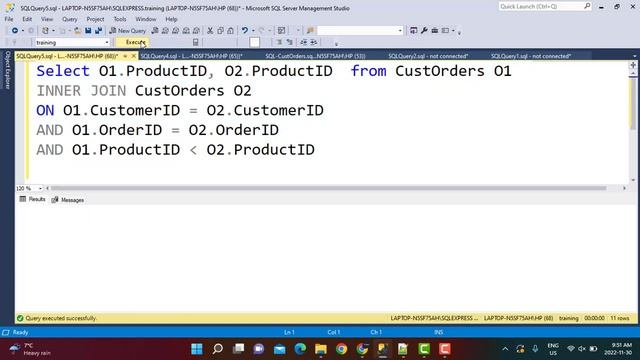Open the Project menu
This screenshot has height=360, width=640.
[95, 19]
